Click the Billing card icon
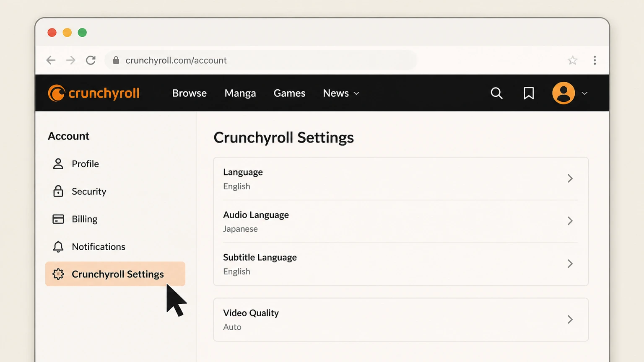644x362 pixels. [58, 219]
